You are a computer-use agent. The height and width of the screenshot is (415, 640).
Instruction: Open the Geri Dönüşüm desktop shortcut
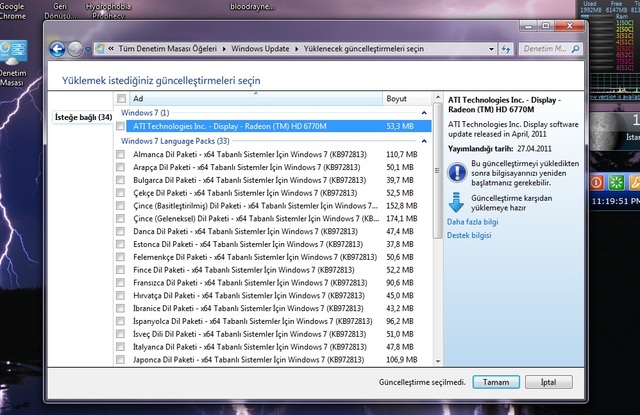(x=60, y=11)
